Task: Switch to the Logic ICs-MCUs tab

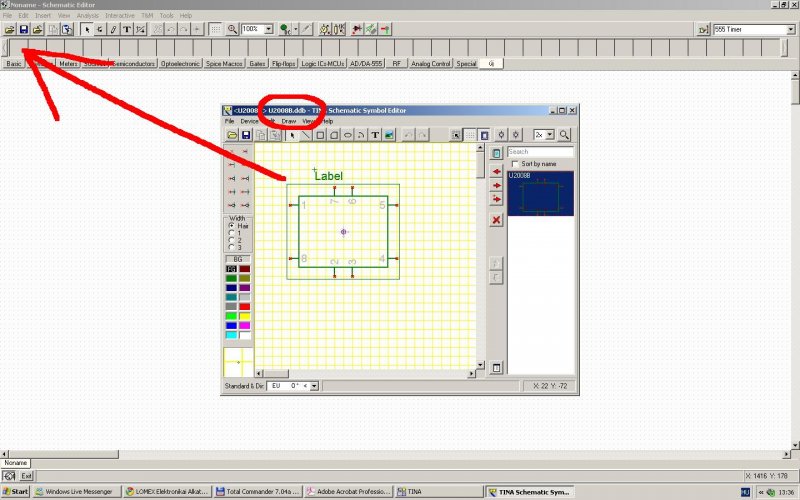Action: (322, 64)
